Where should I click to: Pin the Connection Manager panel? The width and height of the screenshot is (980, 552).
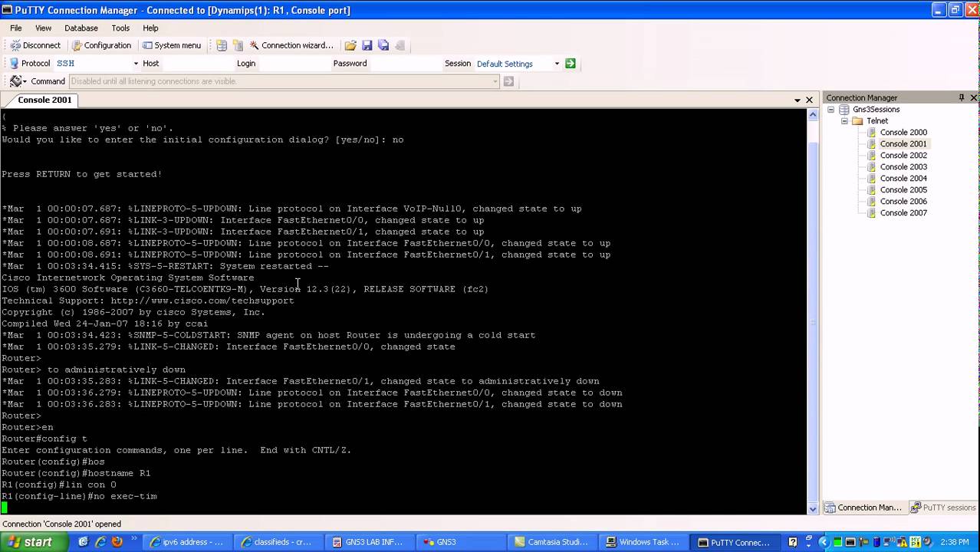962,97
